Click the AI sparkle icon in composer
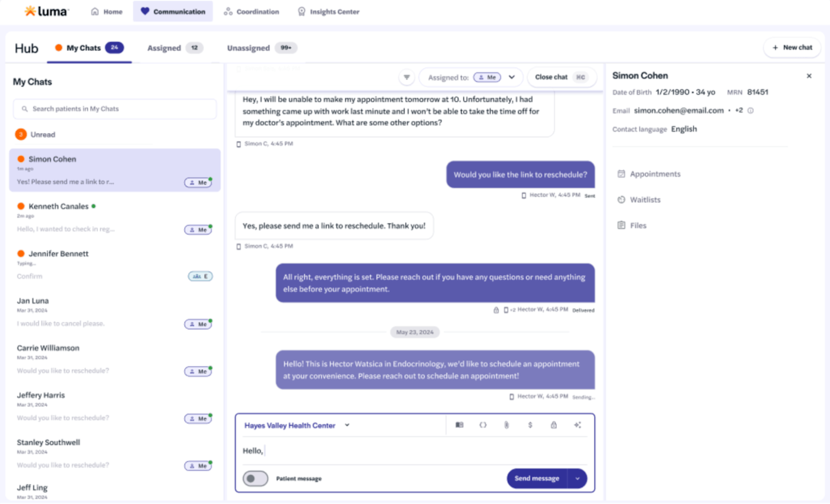The width and height of the screenshot is (830, 504). coord(577,425)
